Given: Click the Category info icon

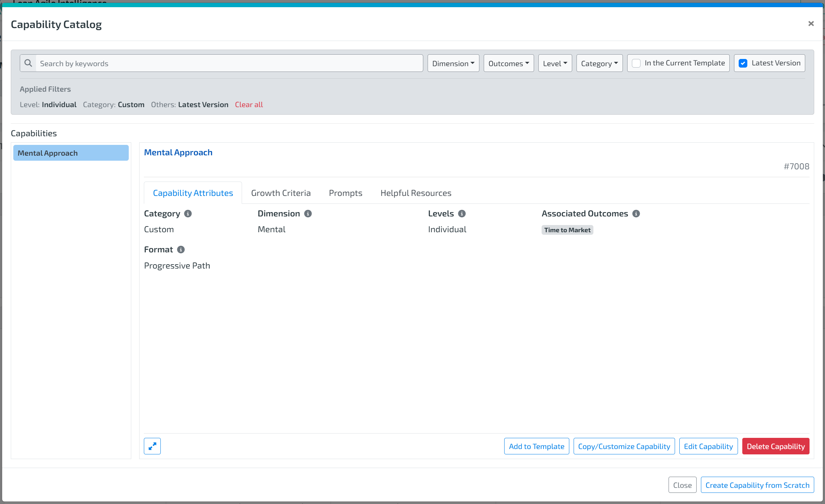Looking at the screenshot, I should click(x=188, y=214).
